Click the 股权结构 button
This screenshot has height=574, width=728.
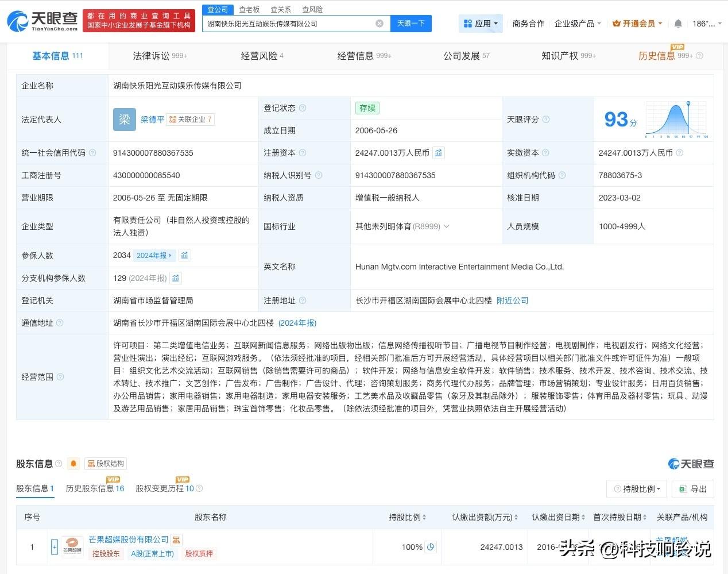point(105,464)
